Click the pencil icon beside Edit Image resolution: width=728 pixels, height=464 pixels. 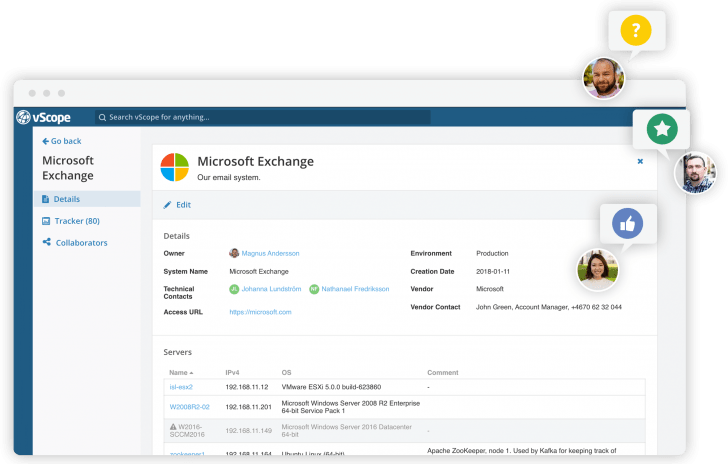[x=167, y=205]
